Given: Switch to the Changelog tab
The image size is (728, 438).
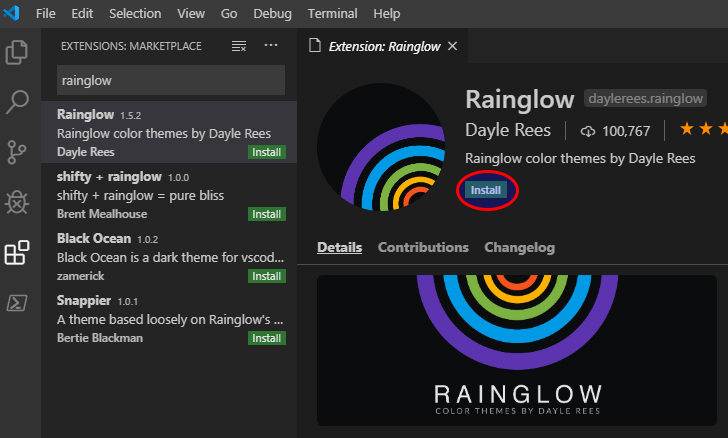Looking at the screenshot, I should (519, 247).
